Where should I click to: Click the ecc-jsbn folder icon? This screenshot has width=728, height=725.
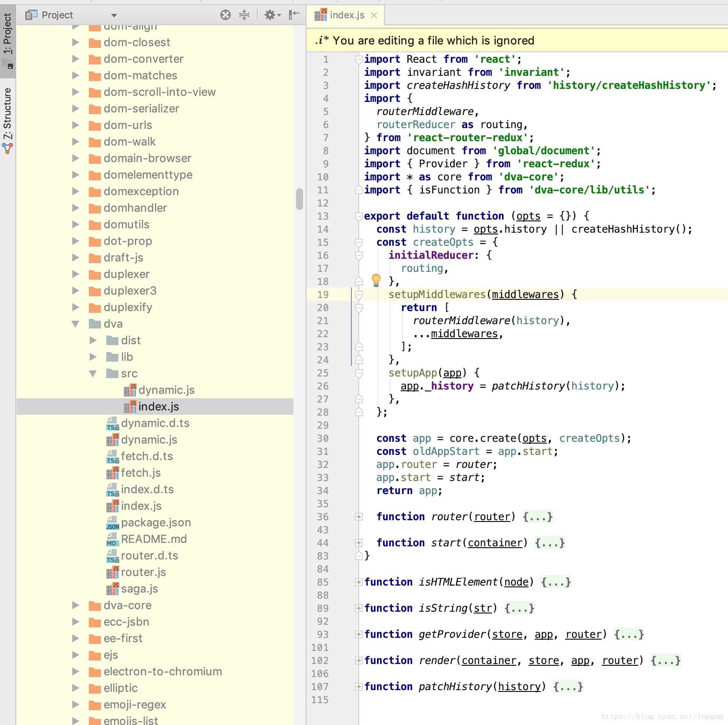pyautogui.click(x=94, y=622)
